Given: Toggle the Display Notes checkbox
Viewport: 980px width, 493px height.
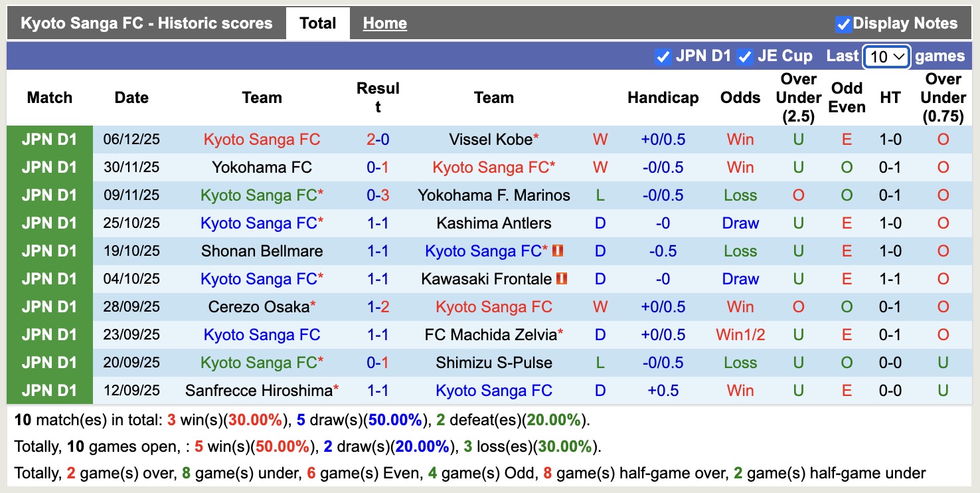Looking at the screenshot, I should [x=845, y=23].
